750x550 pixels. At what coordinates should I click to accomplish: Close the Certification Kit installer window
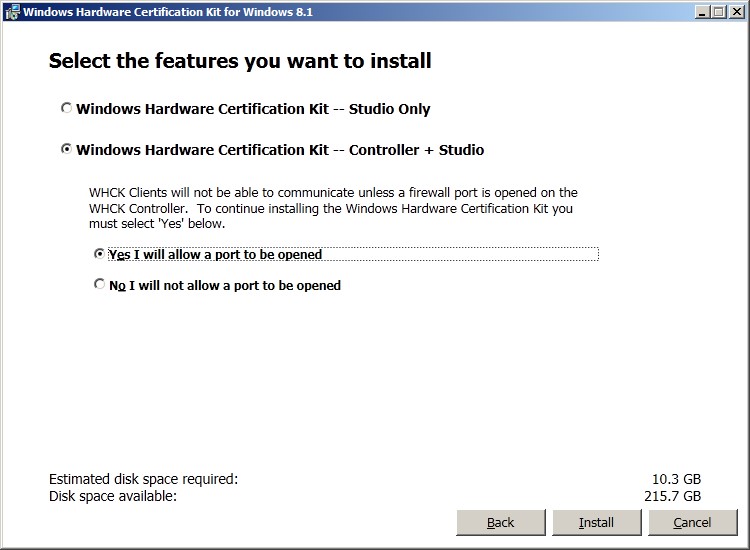[x=737, y=12]
